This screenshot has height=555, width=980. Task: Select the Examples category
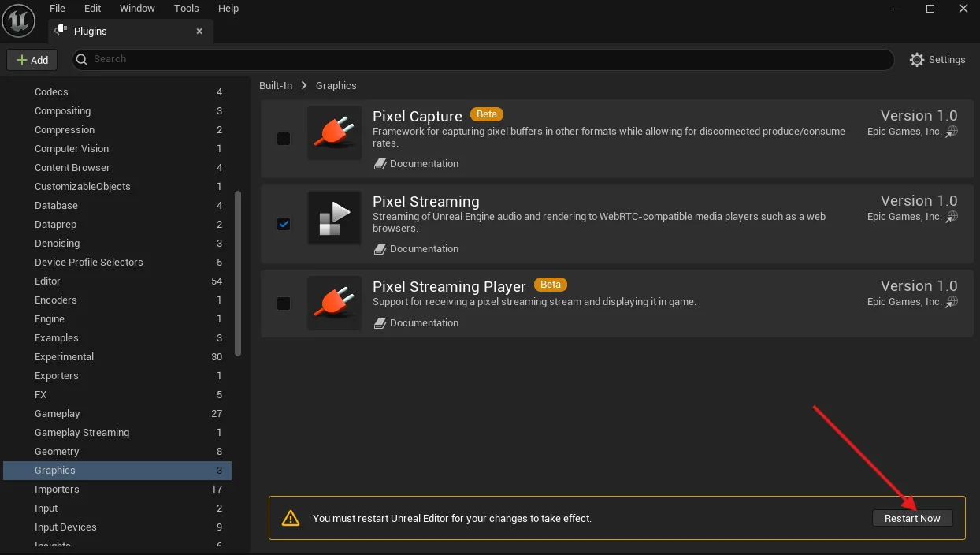coord(117,338)
